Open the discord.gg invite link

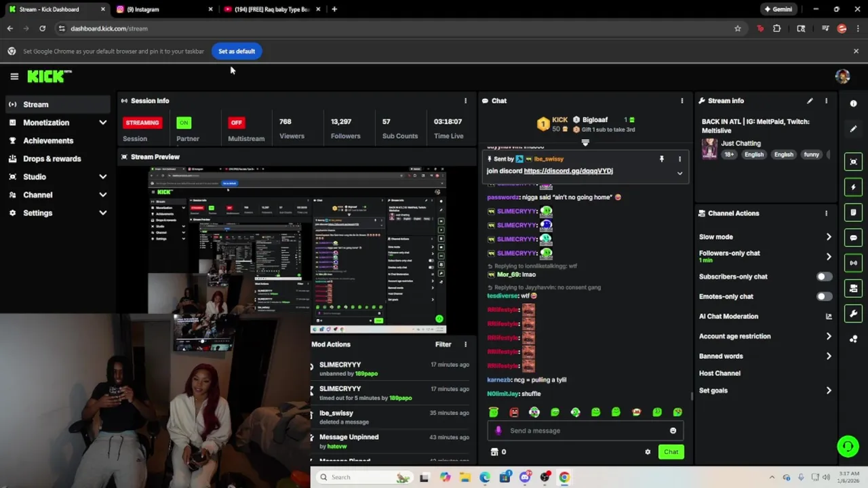pyautogui.click(x=568, y=171)
